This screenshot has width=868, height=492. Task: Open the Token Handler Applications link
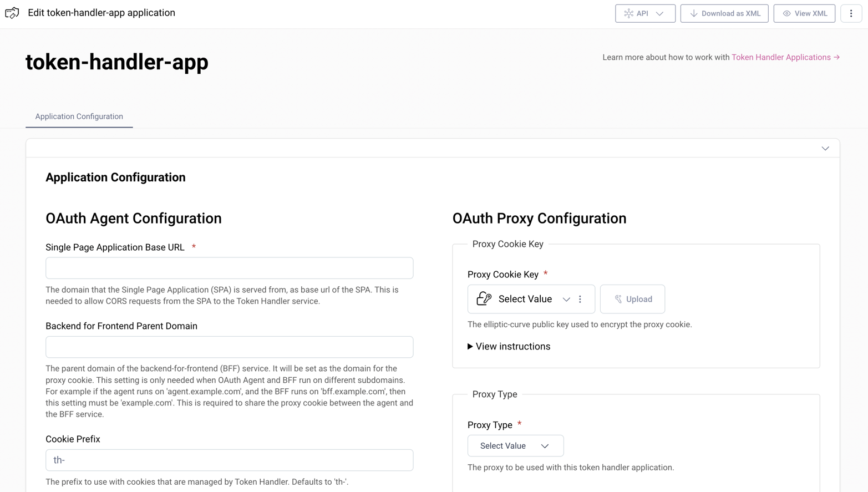pos(781,57)
